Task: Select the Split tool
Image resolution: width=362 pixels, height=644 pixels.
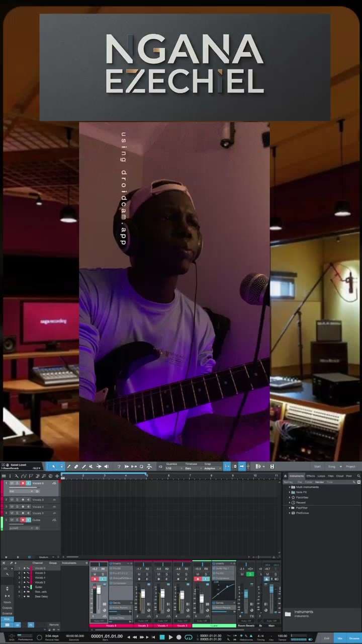Action: (x=69, y=466)
